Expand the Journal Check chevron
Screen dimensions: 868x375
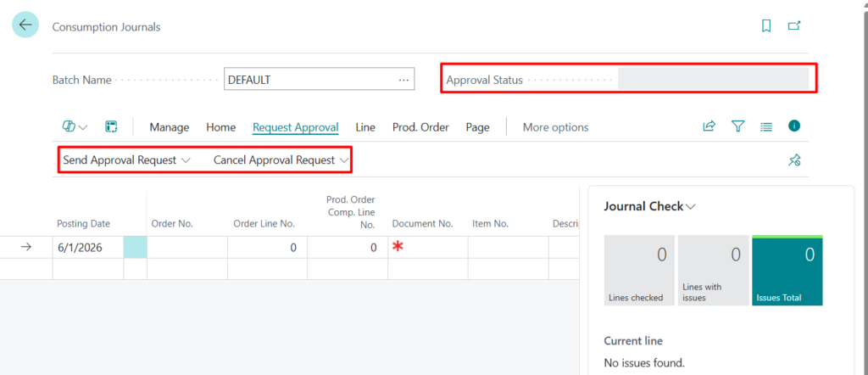[x=692, y=207]
